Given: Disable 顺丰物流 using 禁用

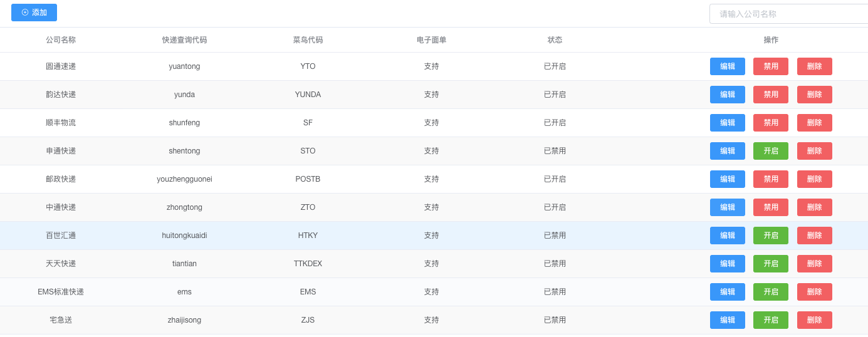Looking at the screenshot, I should (771, 123).
